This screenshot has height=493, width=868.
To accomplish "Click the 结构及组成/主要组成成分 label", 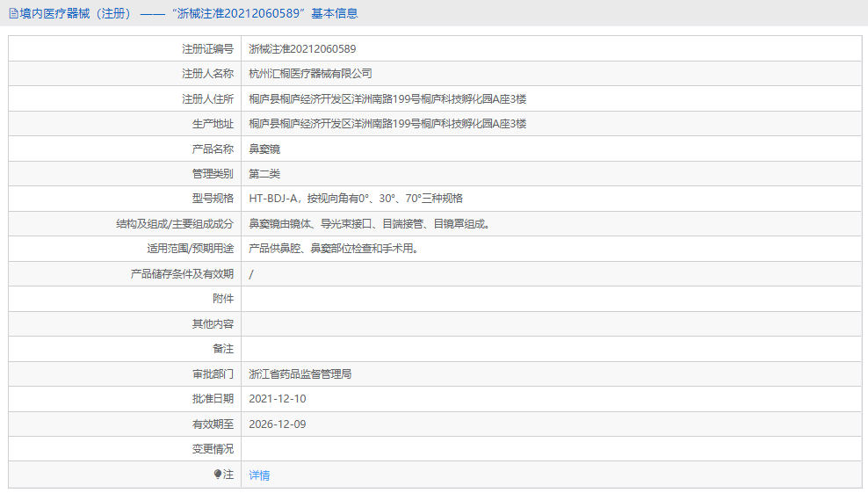I will [174, 224].
